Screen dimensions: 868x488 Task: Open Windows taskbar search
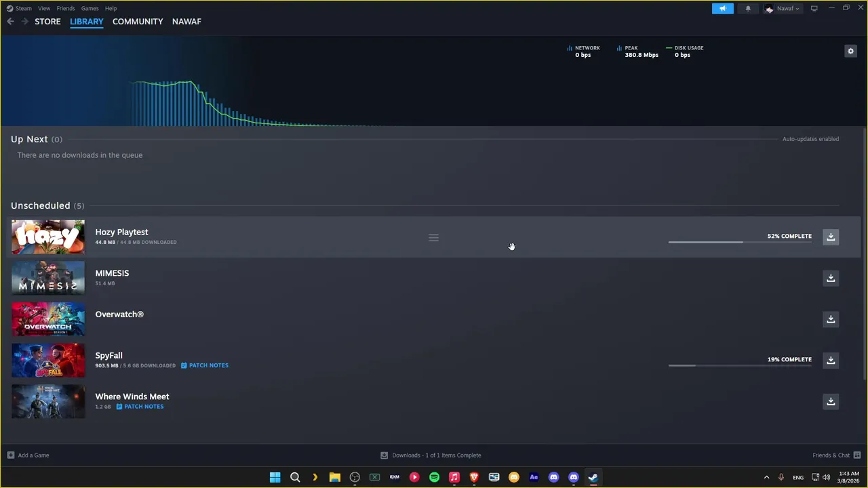[x=295, y=477]
